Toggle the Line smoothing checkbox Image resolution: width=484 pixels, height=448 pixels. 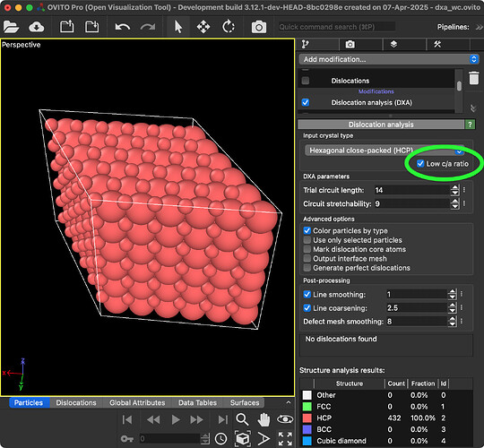point(307,295)
